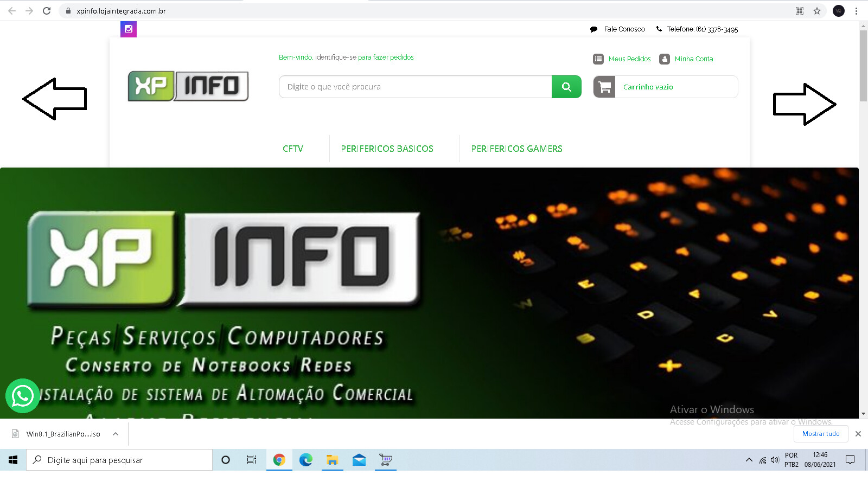Reload the page
Screen dimensions: 868x488
47,11
